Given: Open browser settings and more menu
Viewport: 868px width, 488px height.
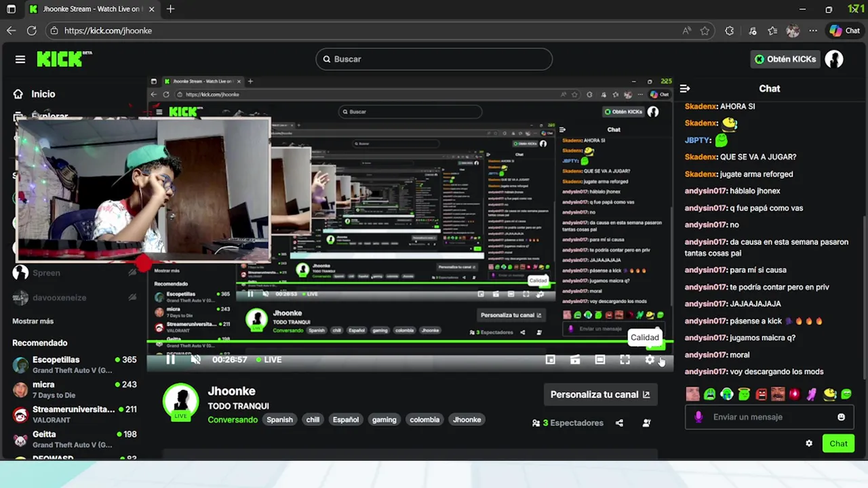Looking at the screenshot, I should [813, 30].
